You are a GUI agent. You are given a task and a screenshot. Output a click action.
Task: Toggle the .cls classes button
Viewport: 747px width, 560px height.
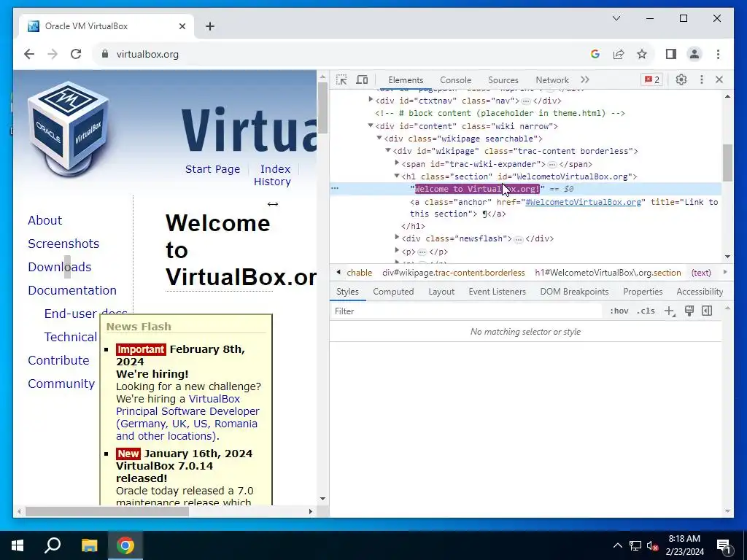(x=646, y=311)
